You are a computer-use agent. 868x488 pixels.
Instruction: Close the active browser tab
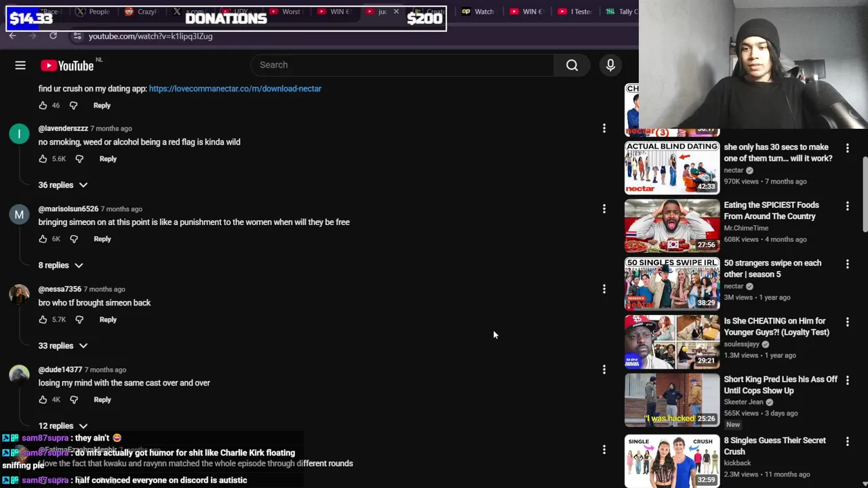pyautogui.click(x=396, y=12)
